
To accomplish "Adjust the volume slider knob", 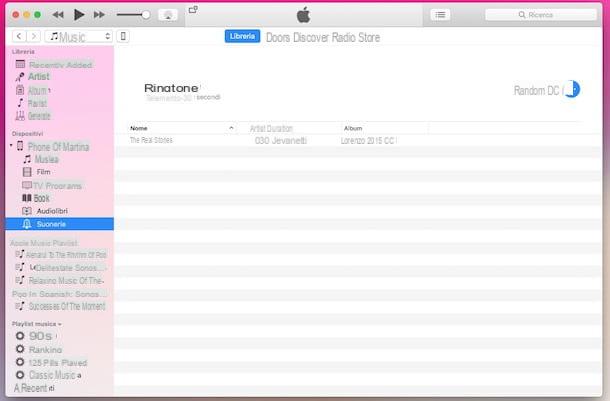I will coord(146,15).
